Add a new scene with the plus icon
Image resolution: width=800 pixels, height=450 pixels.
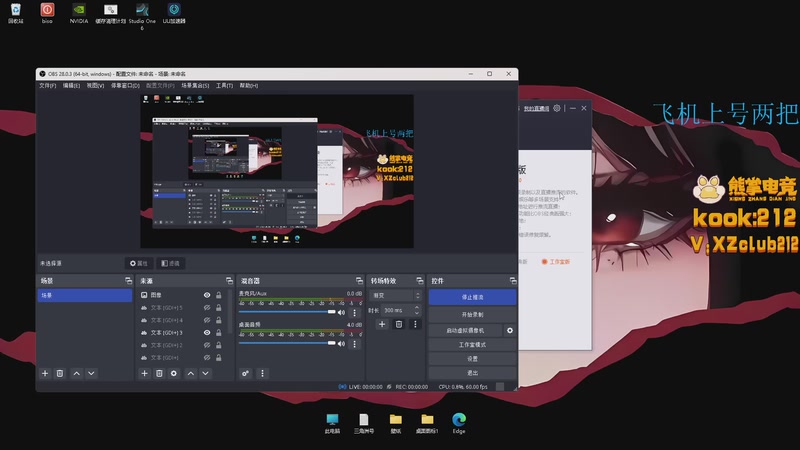pos(45,373)
